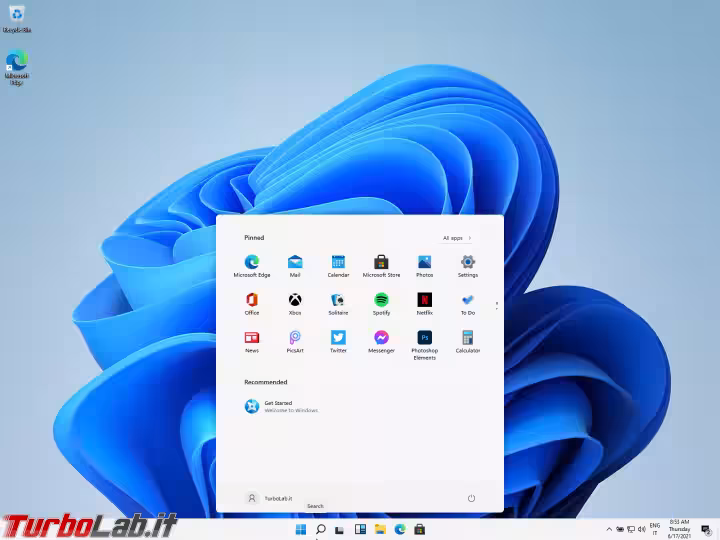
Task: Open the pinned Twitter app
Action: 338,339
